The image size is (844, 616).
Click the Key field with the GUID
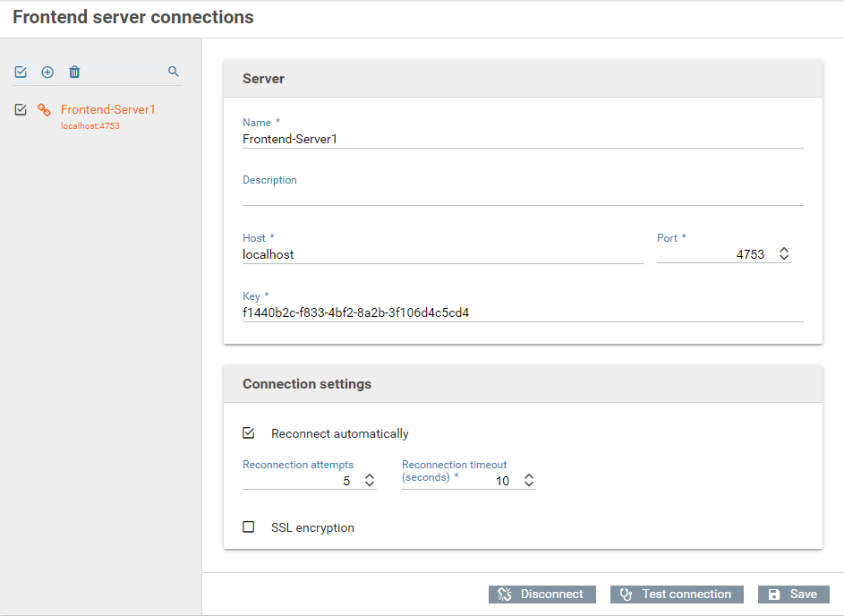point(522,312)
